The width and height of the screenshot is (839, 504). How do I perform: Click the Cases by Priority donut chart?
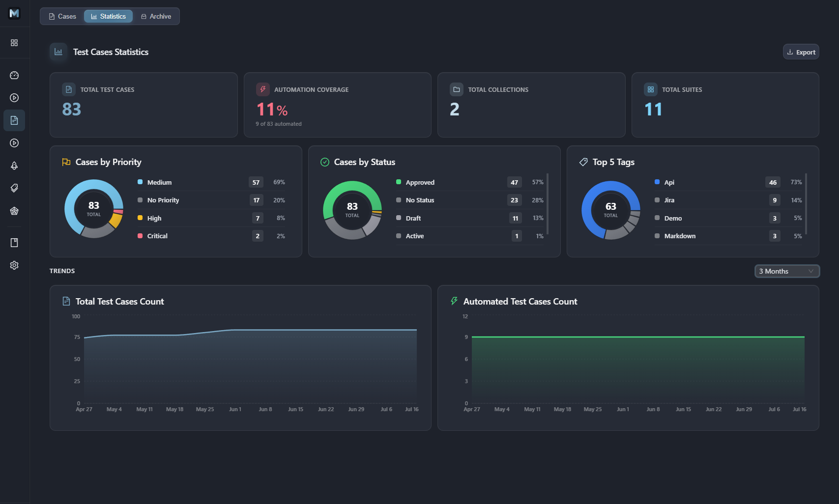tap(94, 209)
